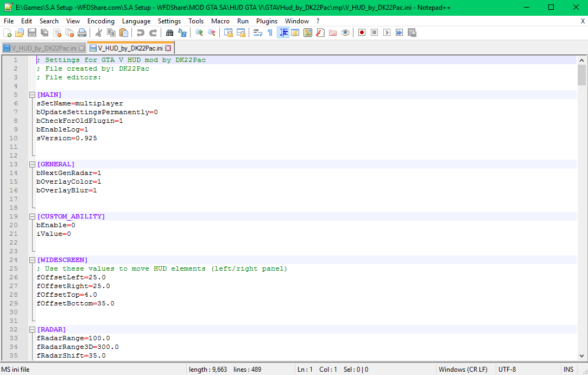Save the current file with the floppy icon
The width and height of the screenshot is (588, 375).
(x=32, y=33)
